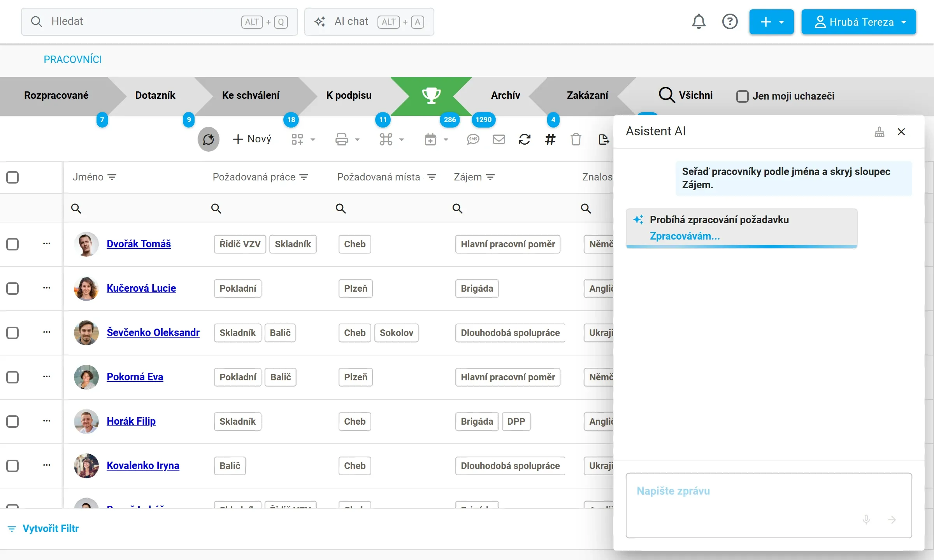Click the Nový button
Viewport: 934px width, 560px height.
[252, 139]
